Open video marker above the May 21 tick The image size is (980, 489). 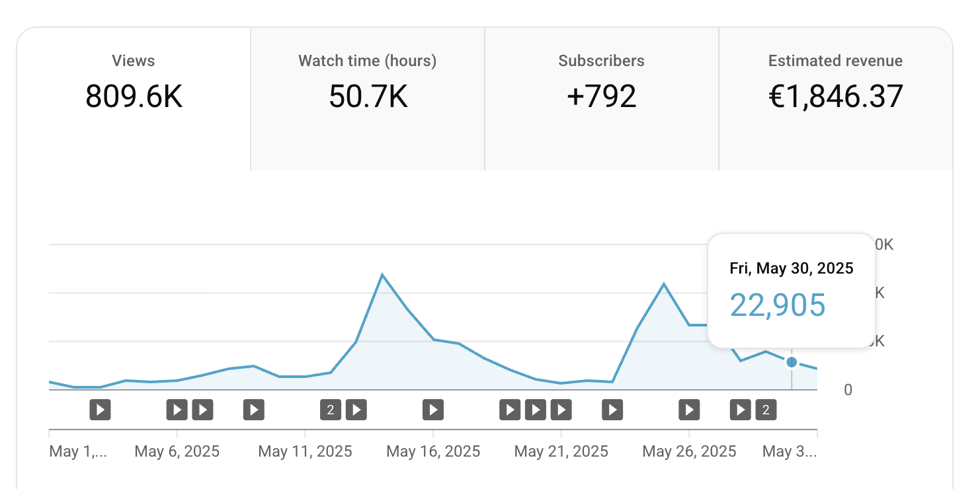[561, 410]
